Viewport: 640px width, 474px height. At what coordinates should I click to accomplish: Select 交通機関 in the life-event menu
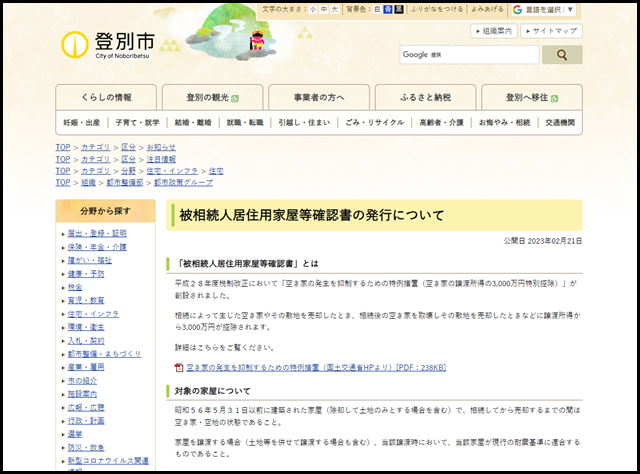point(560,122)
